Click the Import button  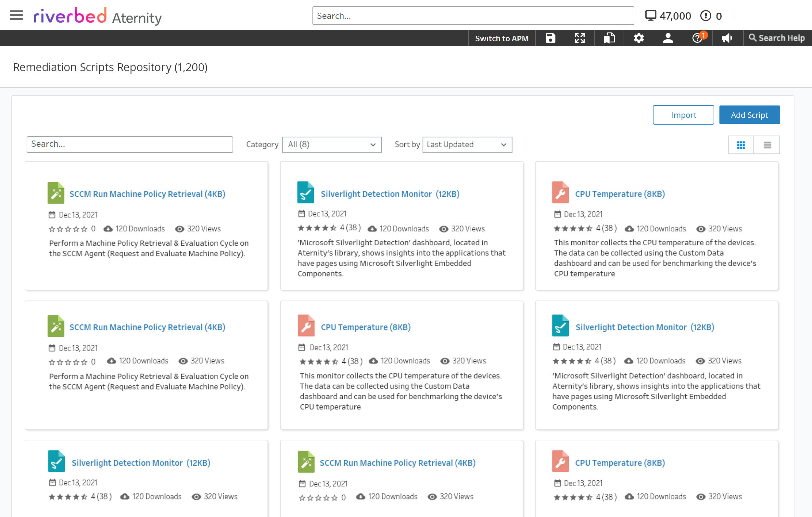point(683,115)
